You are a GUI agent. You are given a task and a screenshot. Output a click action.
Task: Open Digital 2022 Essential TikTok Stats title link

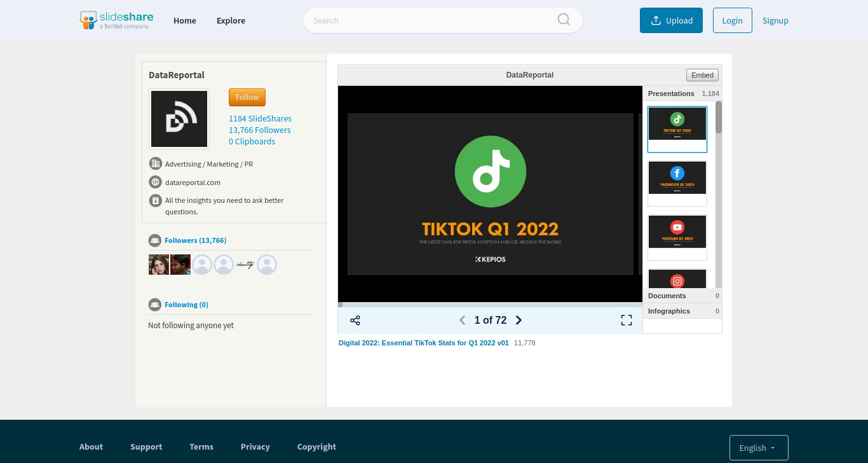pos(424,343)
